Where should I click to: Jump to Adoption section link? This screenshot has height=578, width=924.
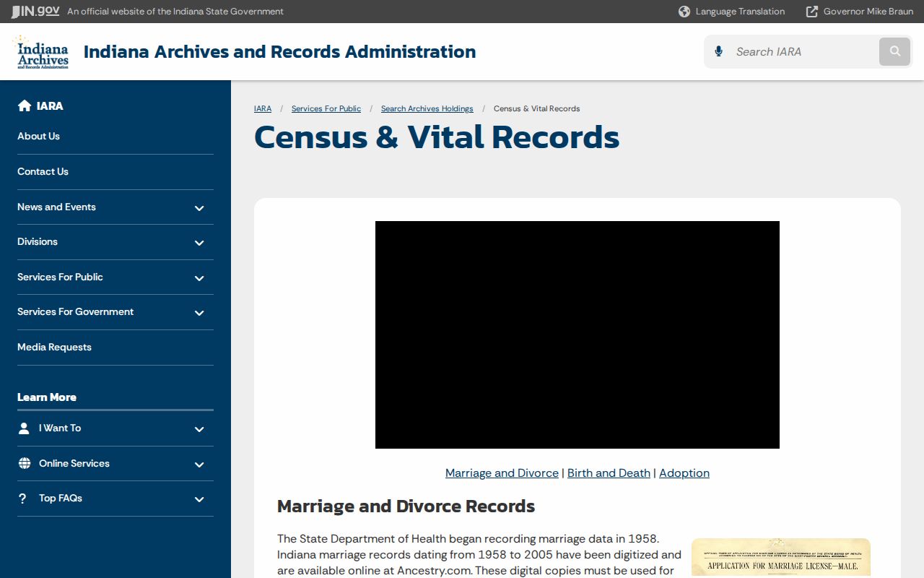tap(684, 473)
